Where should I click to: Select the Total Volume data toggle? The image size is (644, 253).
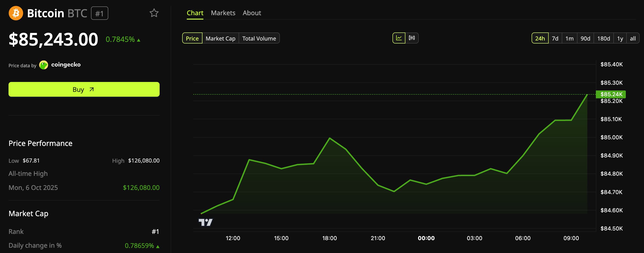[259, 38]
